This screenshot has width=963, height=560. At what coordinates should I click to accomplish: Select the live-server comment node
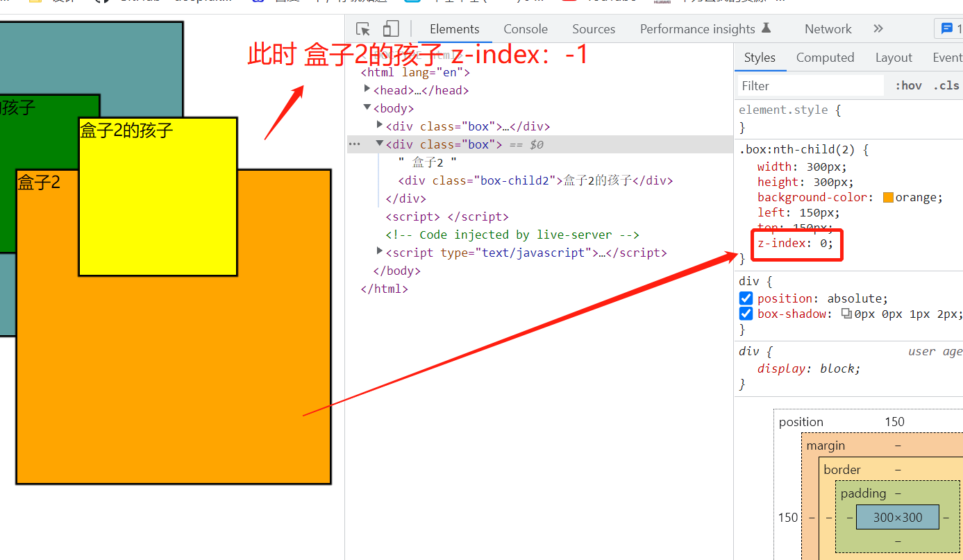pyautogui.click(x=512, y=235)
